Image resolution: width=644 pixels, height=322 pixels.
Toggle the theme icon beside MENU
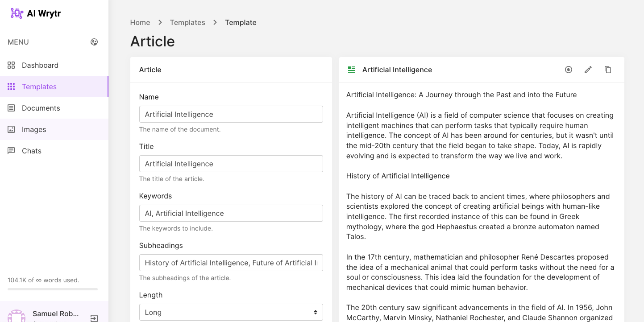click(x=94, y=42)
